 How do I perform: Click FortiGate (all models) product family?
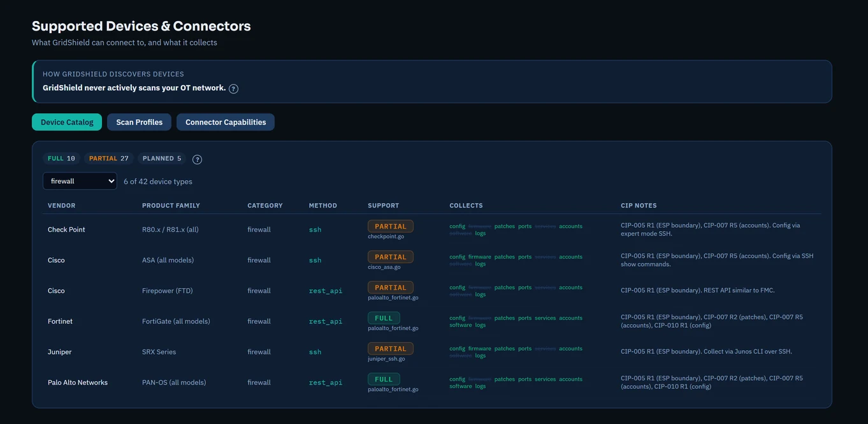pyautogui.click(x=176, y=321)
